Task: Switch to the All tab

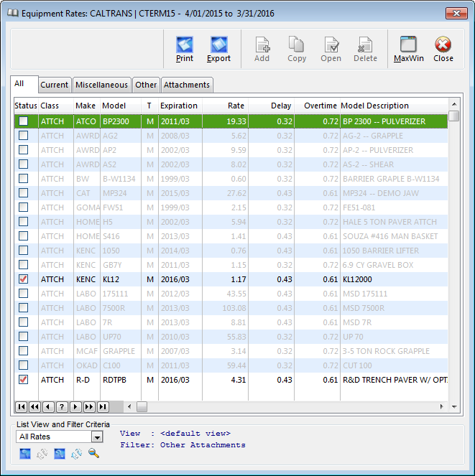Action: pyautogui.click(x=24, y=84)
